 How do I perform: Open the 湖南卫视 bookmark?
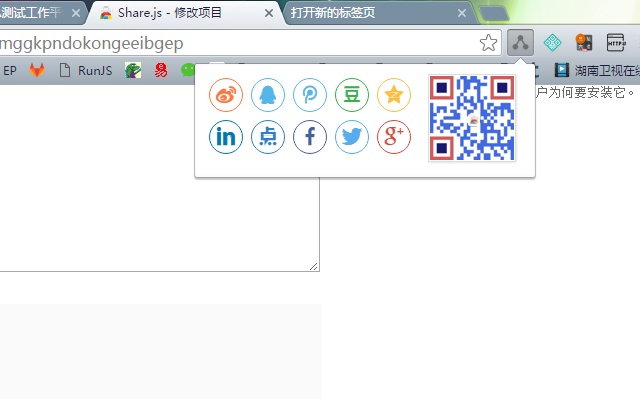(x=597, y=70)
